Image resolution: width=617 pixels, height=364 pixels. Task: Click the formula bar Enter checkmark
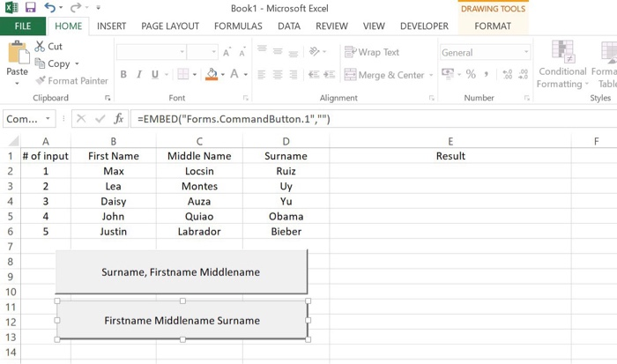[x=100, y=118]
